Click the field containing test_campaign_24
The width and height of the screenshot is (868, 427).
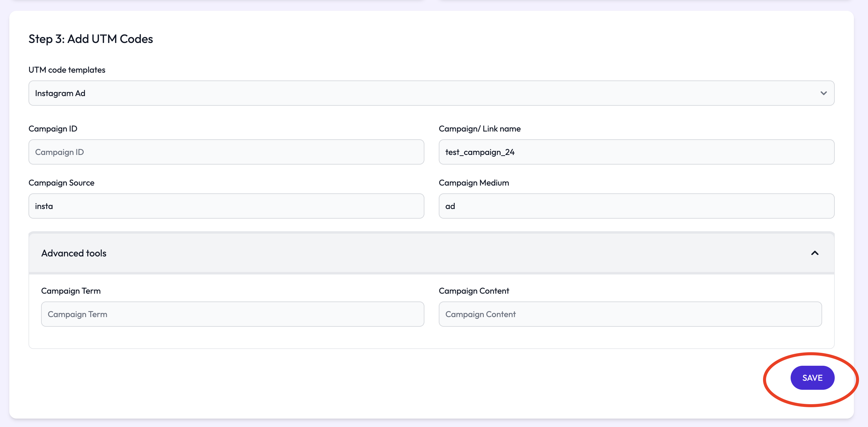click(636, 152)
